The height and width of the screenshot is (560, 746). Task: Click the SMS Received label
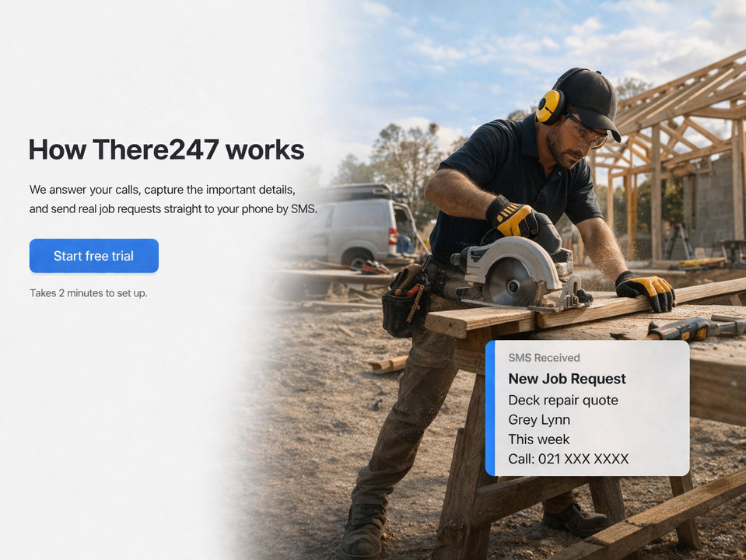pos(544,358)
